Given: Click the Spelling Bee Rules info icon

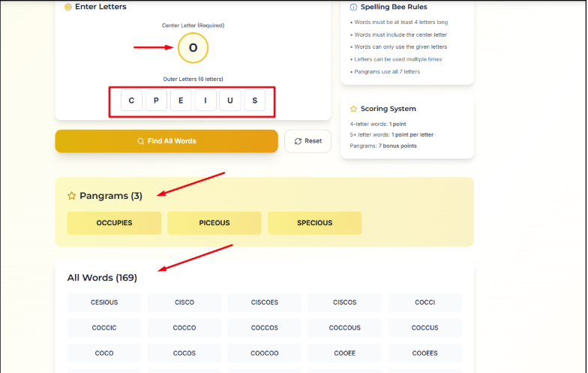Looking at the screenshot, I should point(353,7).
